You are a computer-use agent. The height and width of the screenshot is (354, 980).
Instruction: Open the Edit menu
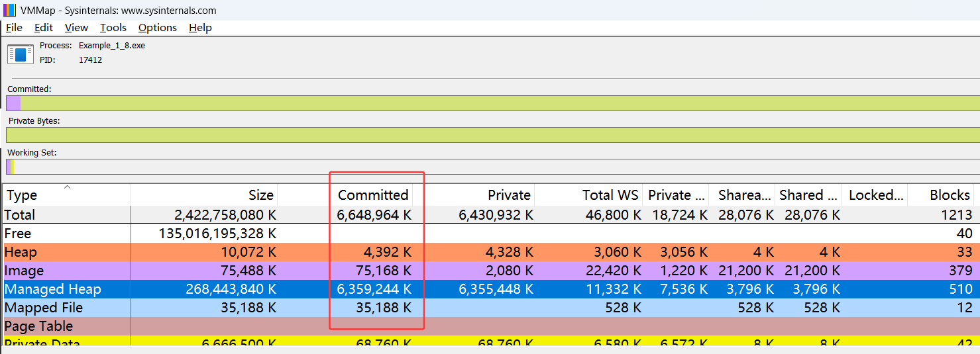44,28
